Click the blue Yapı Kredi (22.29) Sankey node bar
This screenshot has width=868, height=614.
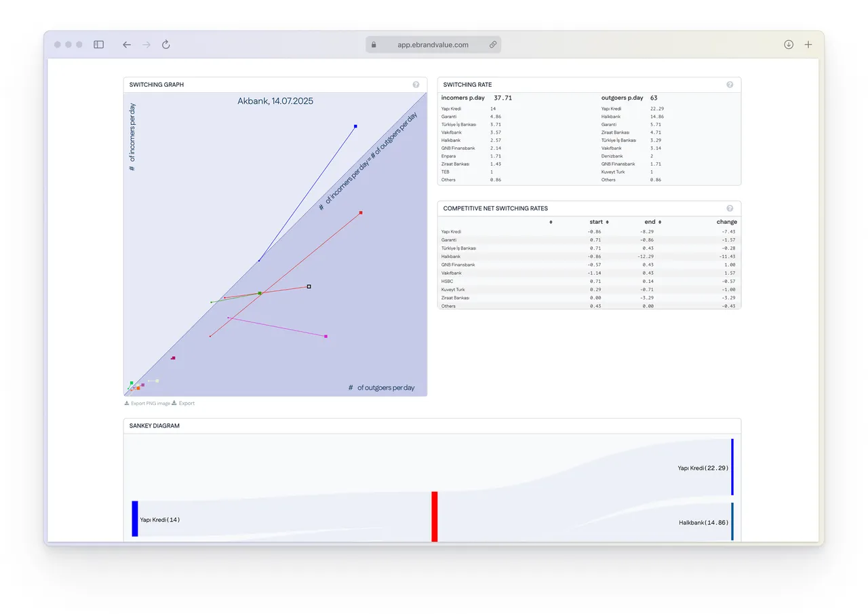click(732, 467)
